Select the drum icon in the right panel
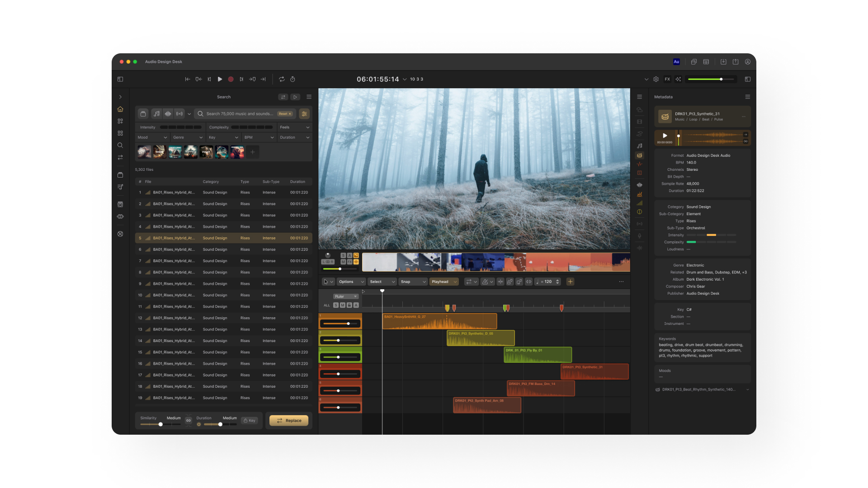 coord(640,155)
